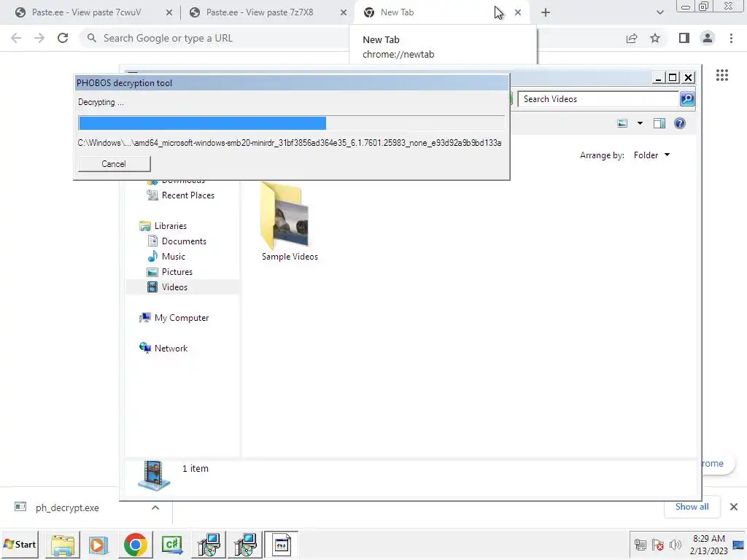The image size is (747, 560).
Task: Open My Computer in navigation pane
Action: pyautogui.click(x=174, y=318)
